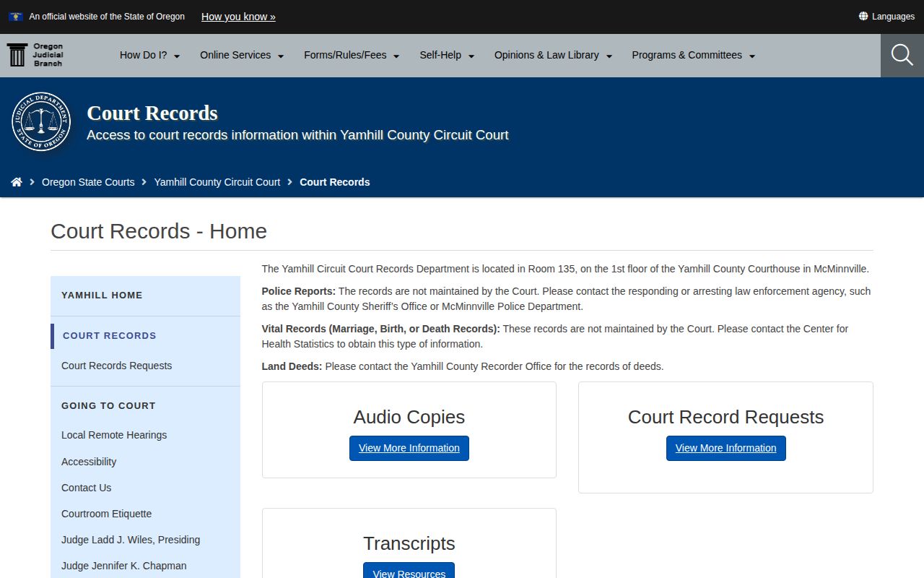Open the site search magnifier icon
Screen dimensions: 924x578
point(902,55)
